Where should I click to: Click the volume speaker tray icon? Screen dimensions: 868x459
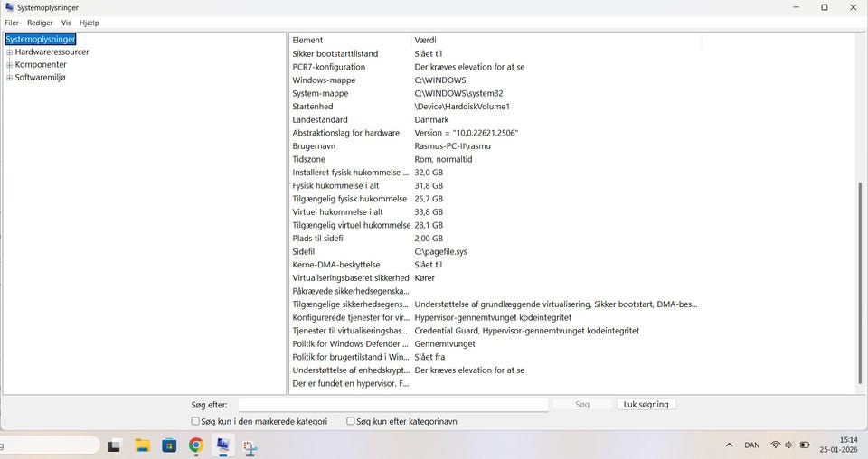788,445
